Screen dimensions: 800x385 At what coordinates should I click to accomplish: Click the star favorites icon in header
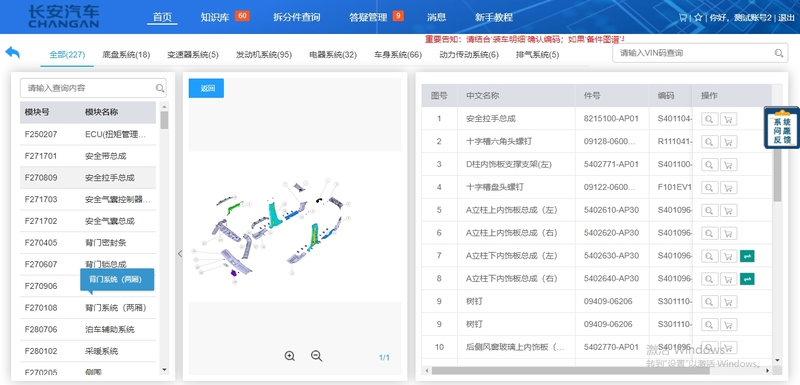[x=697, y=17]
